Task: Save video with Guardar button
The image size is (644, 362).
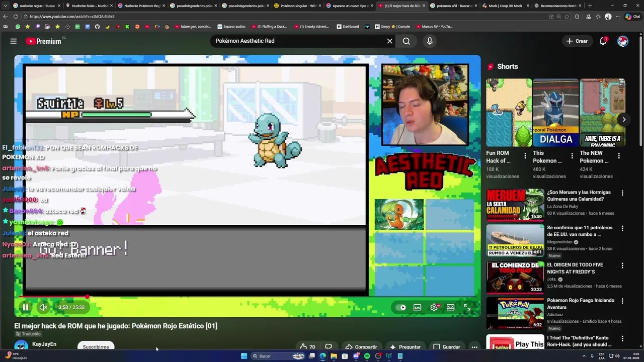Action: pos(447,347)
